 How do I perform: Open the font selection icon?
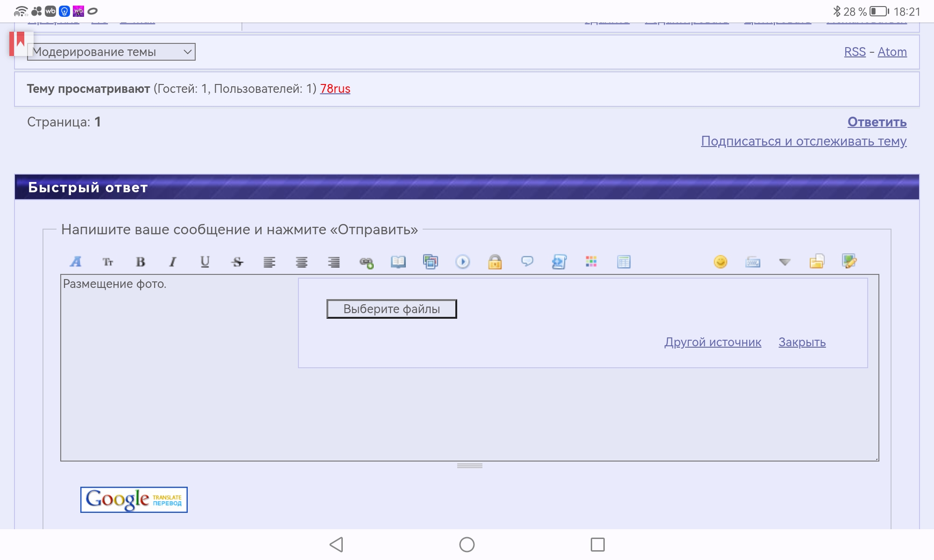coord(76,262)
